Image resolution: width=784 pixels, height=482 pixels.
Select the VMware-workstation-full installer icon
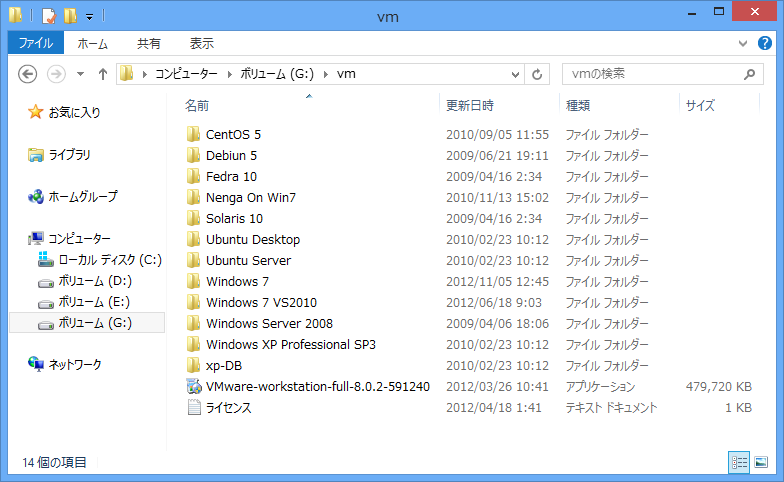click(x=194, y=387)
